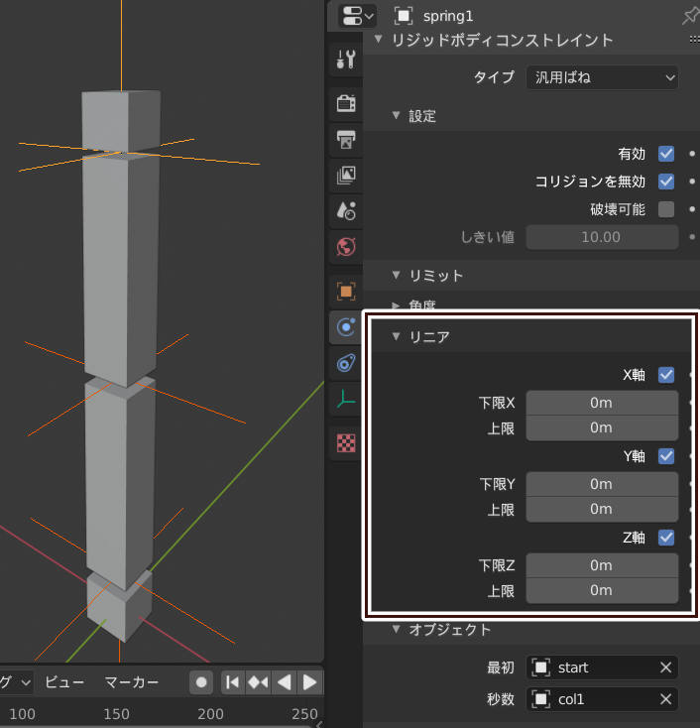Click the spring1 name in the header
700x728 pixels.
coord(448,16)
